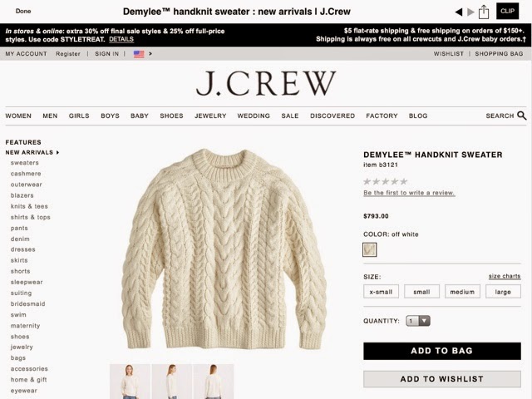Click the J.Crew logo
The height and width of the screenshot is (399, 532).
tap(266, 83)
